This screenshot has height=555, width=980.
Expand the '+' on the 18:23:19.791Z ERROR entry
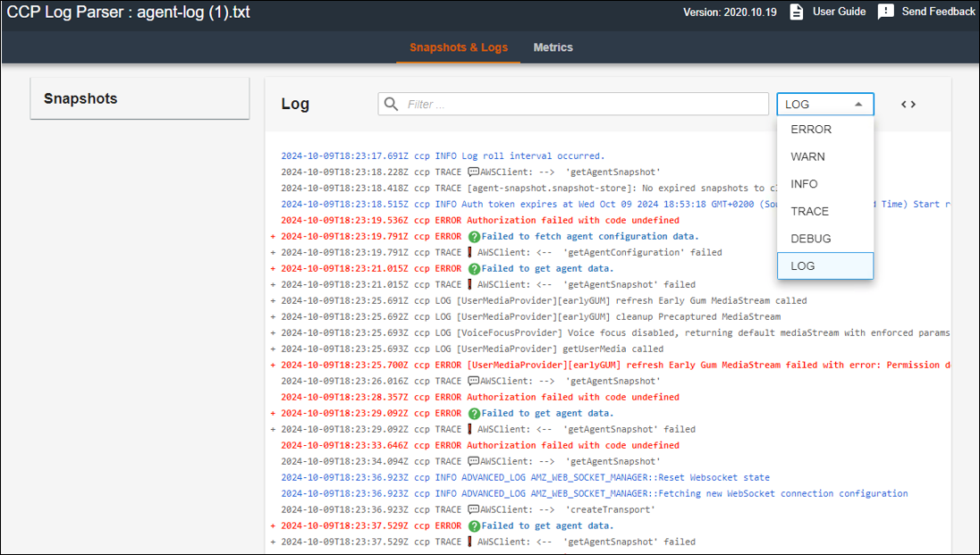(275, 236)
